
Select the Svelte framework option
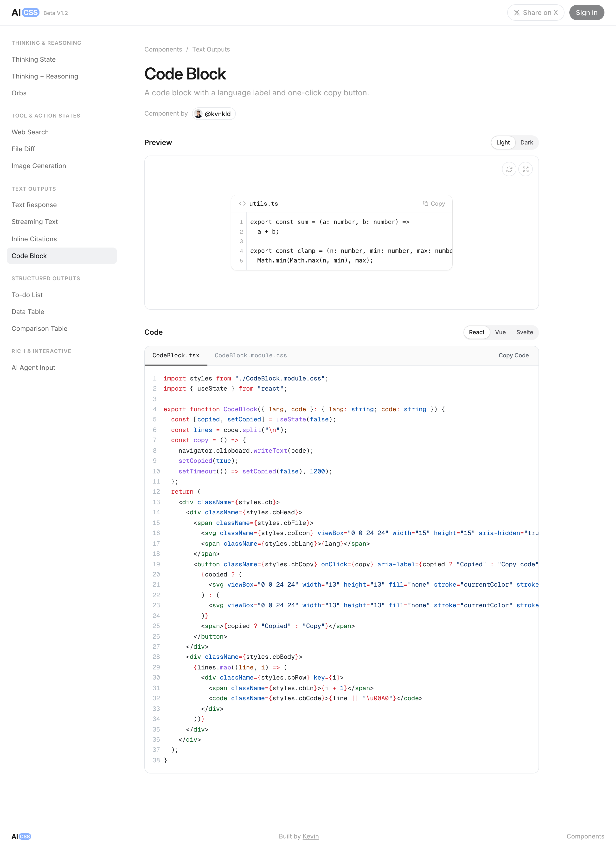pos(525,332)
